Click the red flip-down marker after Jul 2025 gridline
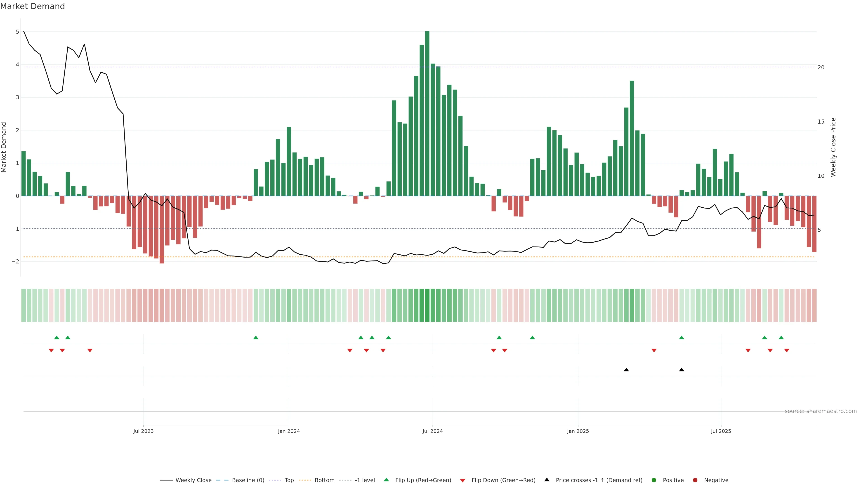 tap(748, 351)
